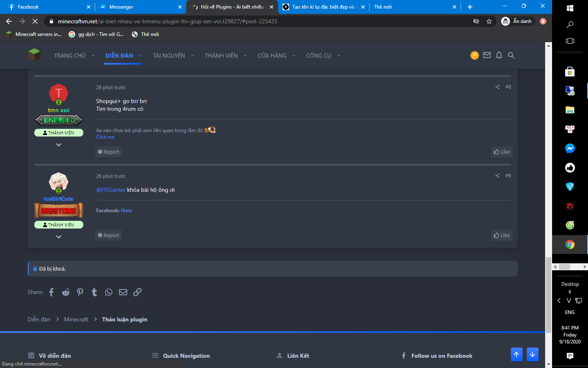Open Messenger app in the taskbar
588x368 pixels.
(x=570, y=148)
